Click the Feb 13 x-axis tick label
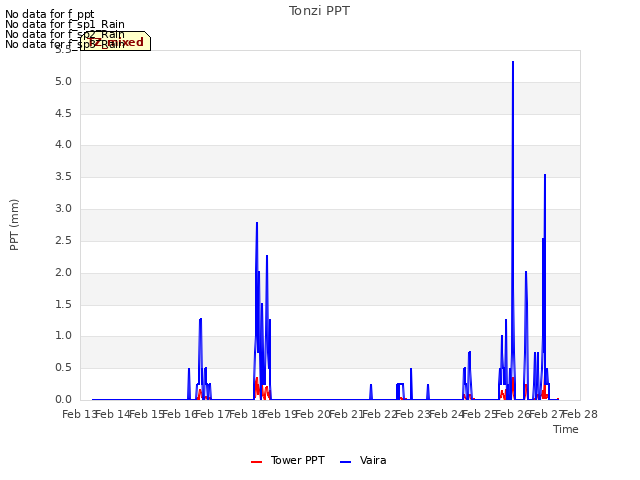The image size is (640, 480). click(80, 414)
